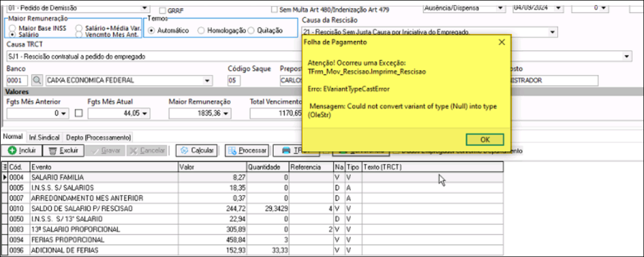Click the Cancelar button
This screenshot has height=257, width=644.
pos(147,151)
